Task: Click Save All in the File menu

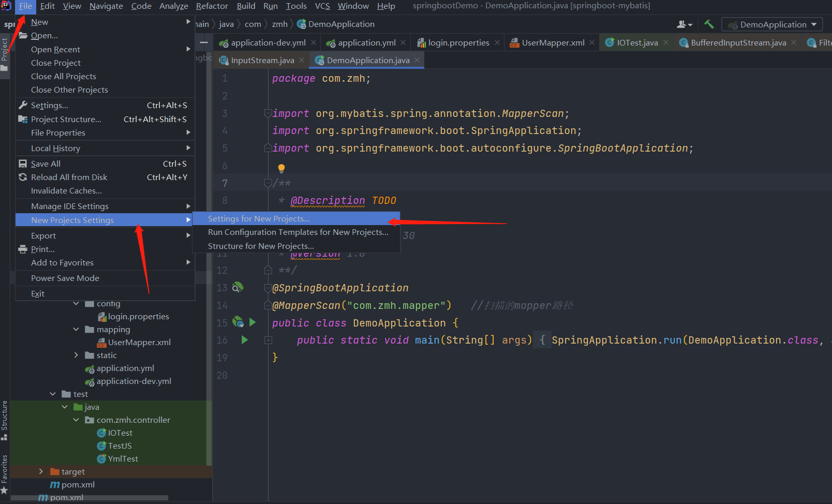Action: pos(46,163)
